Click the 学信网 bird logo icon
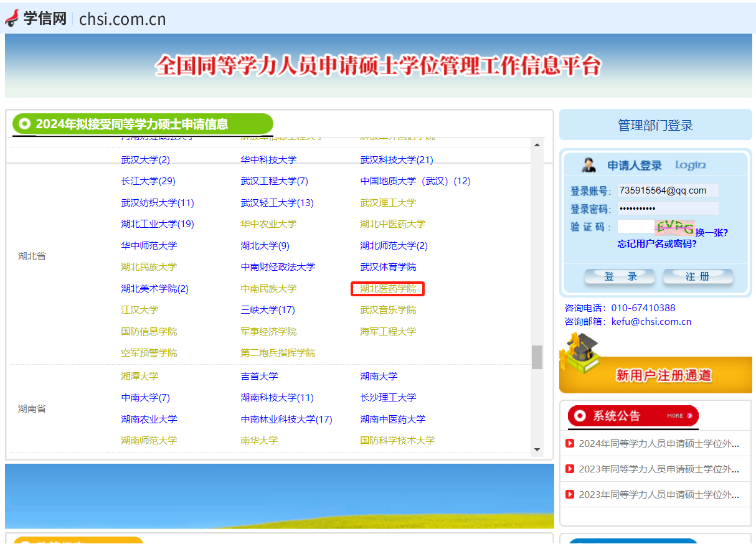The width and height of the screenshot is (756, 549). tap(12, 18)
